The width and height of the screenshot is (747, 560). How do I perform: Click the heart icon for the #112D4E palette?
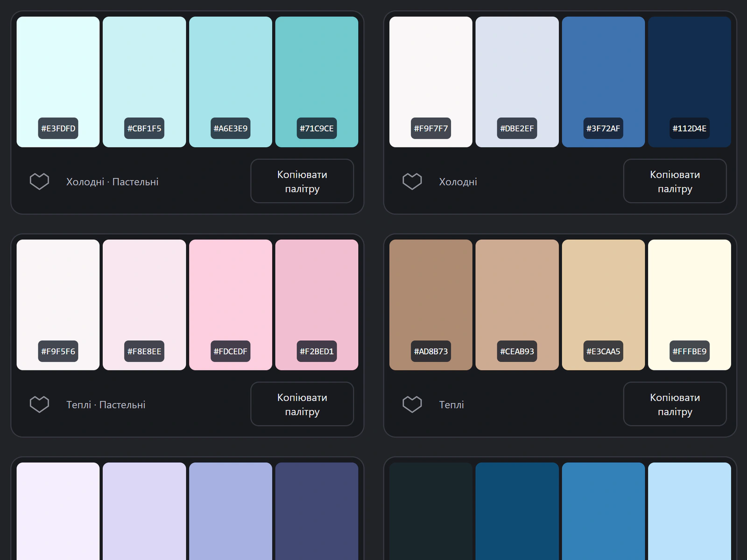(x=412, y=182)
